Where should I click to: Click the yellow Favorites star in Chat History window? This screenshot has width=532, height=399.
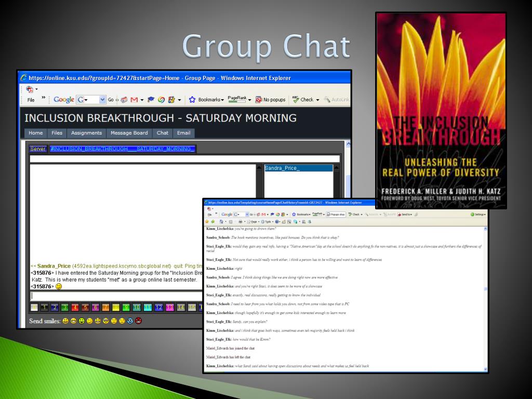coord(207,222)
